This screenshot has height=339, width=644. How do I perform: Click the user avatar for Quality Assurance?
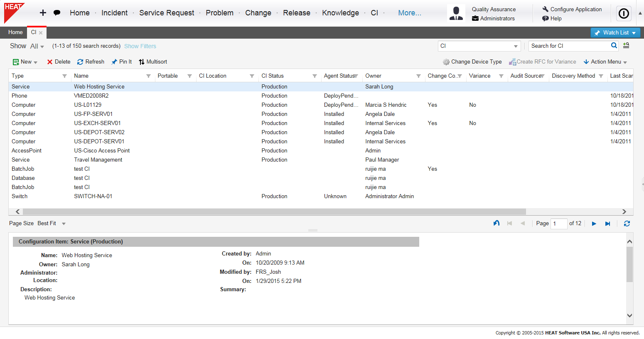[456, 13]
